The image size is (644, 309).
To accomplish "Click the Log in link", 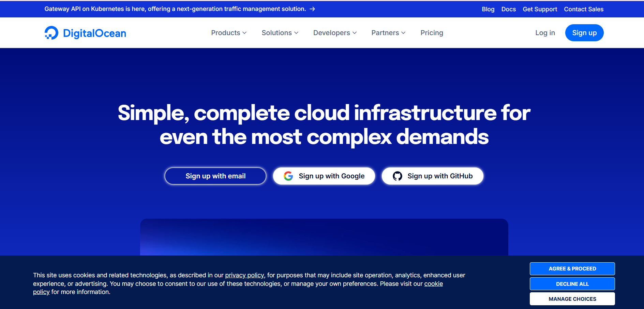I will point(545,33).
